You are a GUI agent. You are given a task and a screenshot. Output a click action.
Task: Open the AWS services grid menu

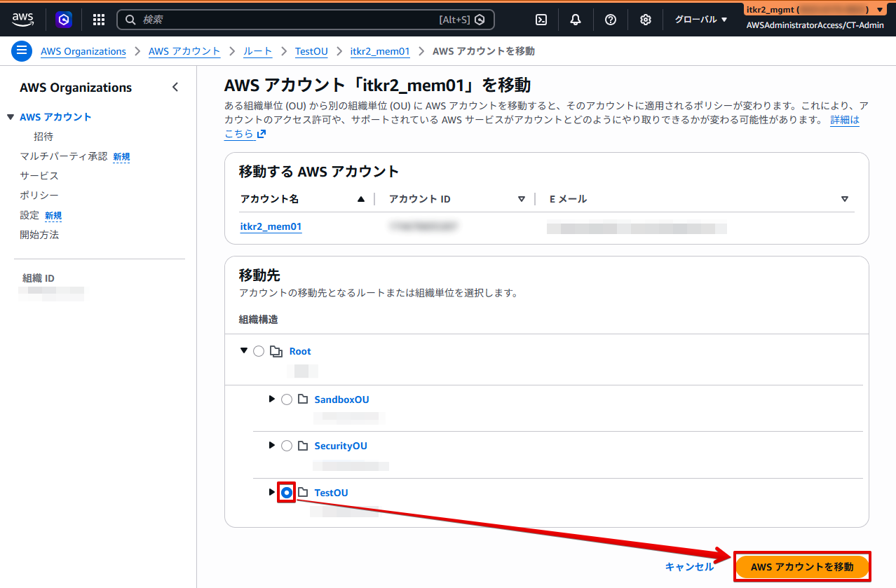[x=99, y=20]
